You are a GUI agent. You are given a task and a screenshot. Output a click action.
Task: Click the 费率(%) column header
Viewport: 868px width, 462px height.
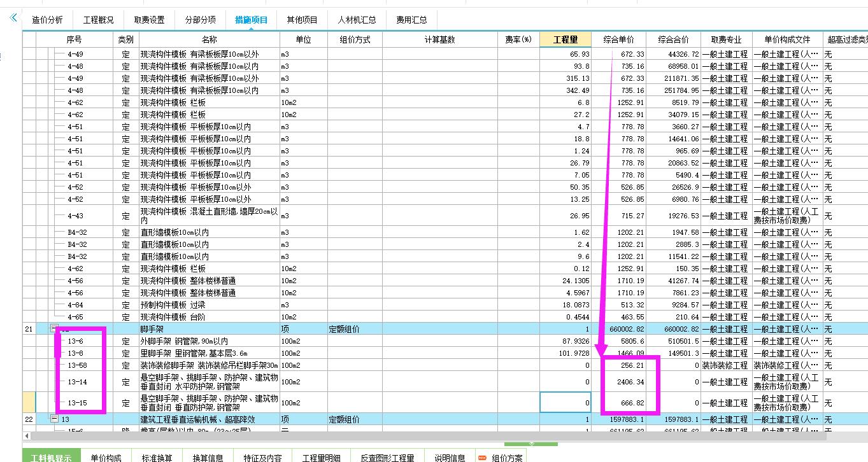519,39
